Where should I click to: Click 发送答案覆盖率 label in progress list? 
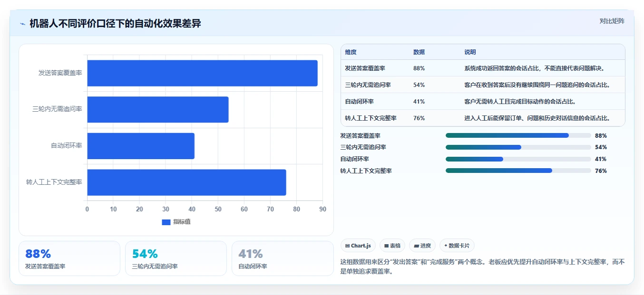pyautogui.click(x=361, y=135)
